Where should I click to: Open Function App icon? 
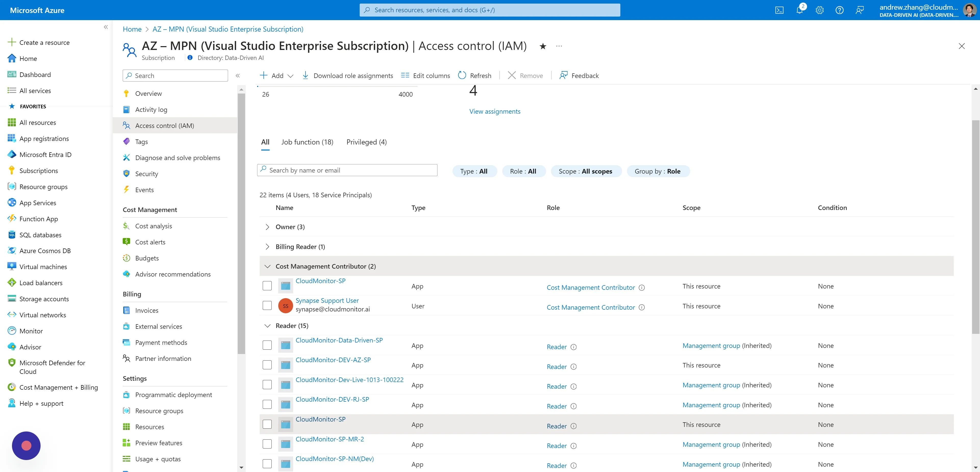pyautogui.click(x=12, y=218)
